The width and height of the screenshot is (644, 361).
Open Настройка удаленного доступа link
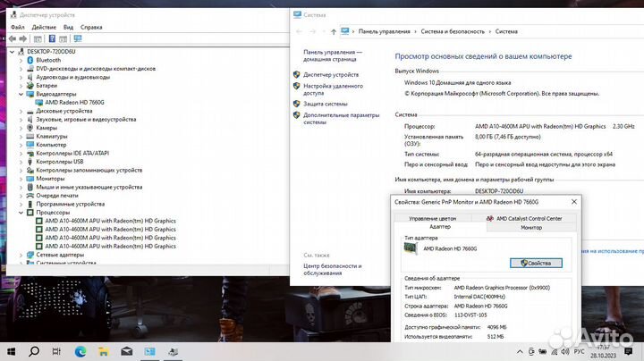point(333,89)
